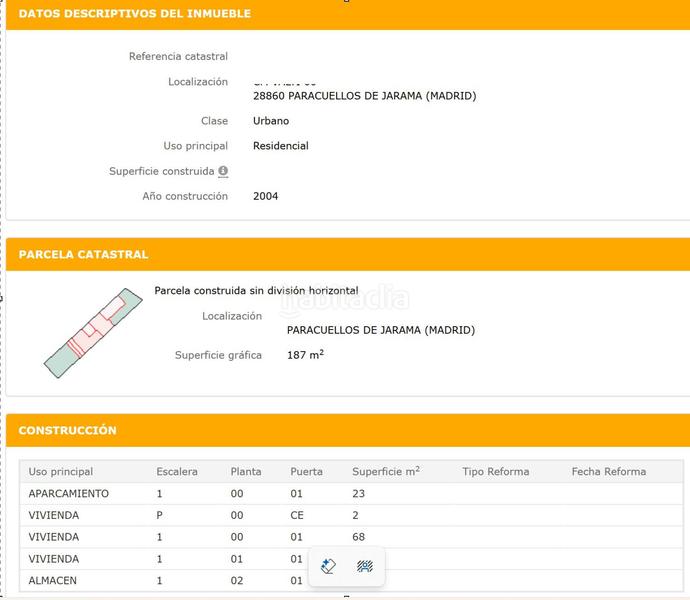Click the Planta column header
This screenshot has width=690, height=600.
tap(246, 472)
